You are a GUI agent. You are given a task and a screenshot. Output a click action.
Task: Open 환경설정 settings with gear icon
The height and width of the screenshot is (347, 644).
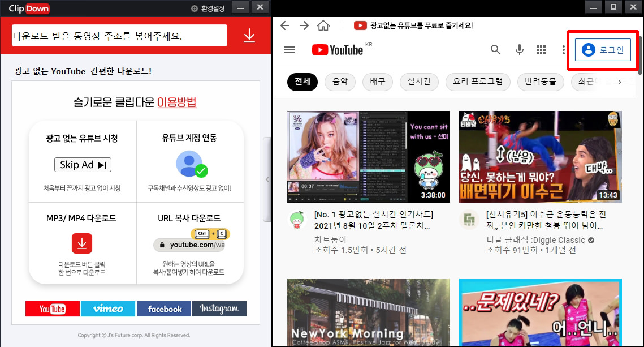click(x=208, y=8)
